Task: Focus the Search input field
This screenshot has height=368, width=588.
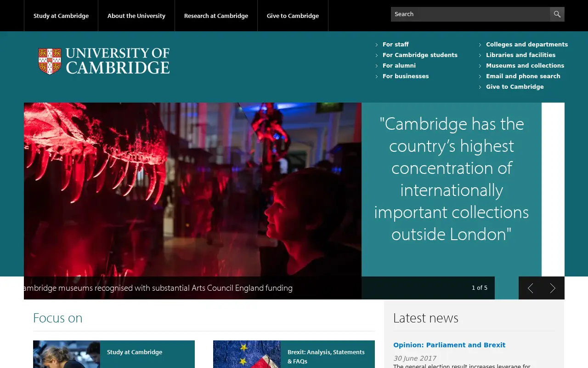Action: tap(470, 14)
